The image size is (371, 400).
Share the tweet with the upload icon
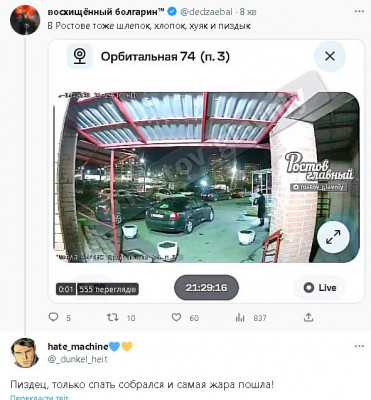(309, 317)
